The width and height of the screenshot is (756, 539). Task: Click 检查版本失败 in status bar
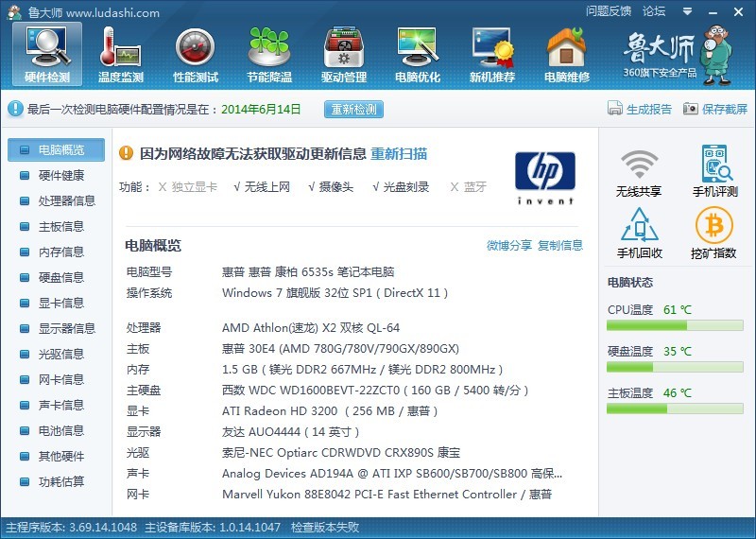click(325, 528)
